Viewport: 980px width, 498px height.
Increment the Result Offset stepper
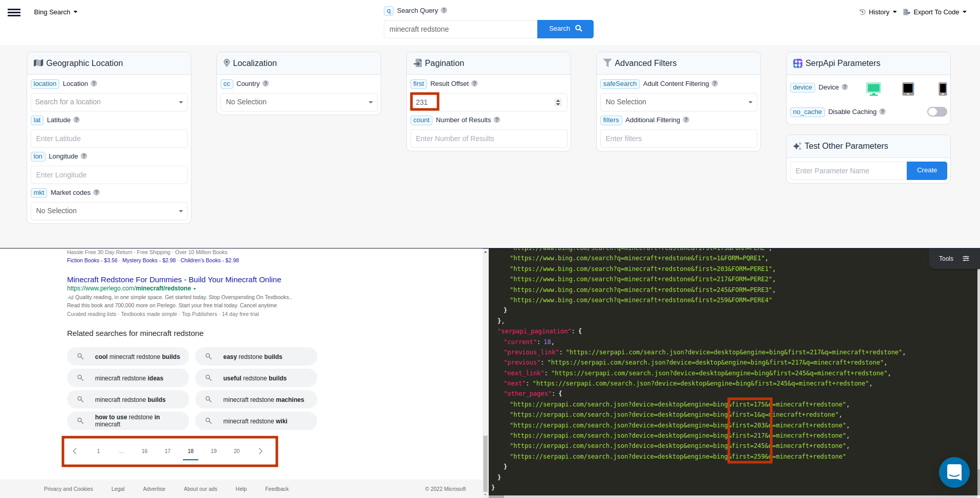[x=558, y=99]
